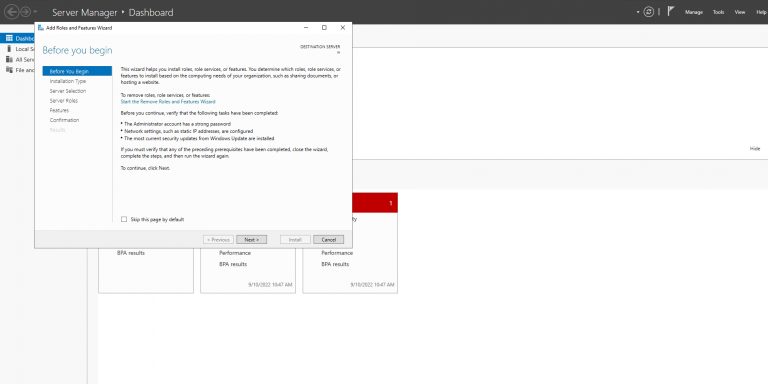Open the notifications flag icon
The width and height of the screenshot is (768, 384).
tap(671, 12)
